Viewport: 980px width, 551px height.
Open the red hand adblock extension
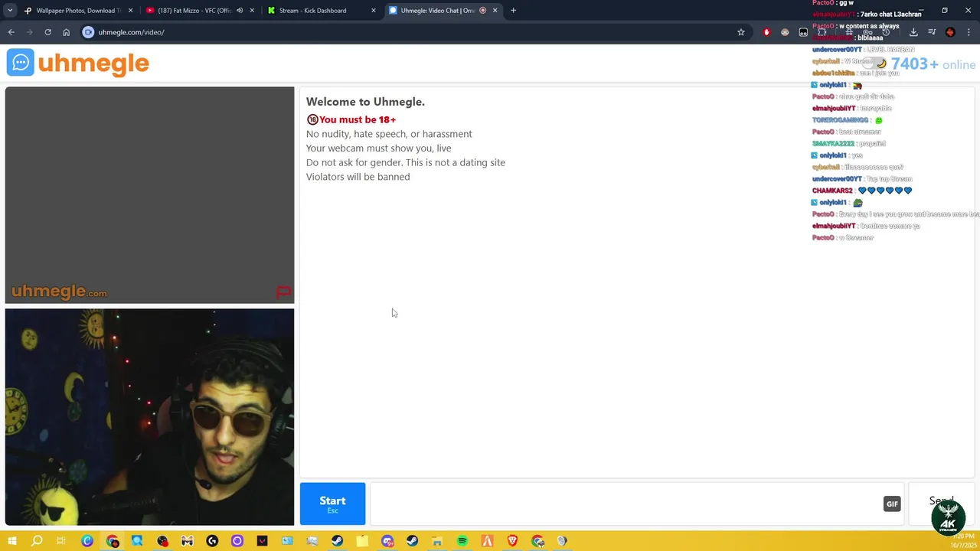click(766, 32)
